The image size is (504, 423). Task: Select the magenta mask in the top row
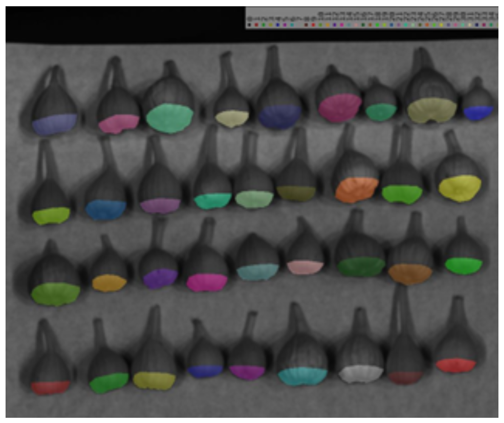point(339,107)
